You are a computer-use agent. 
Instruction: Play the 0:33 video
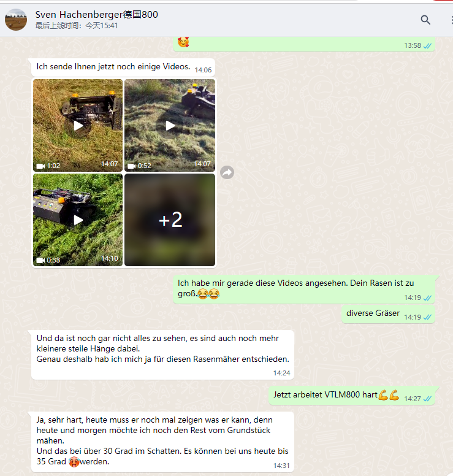click(78, 220)
